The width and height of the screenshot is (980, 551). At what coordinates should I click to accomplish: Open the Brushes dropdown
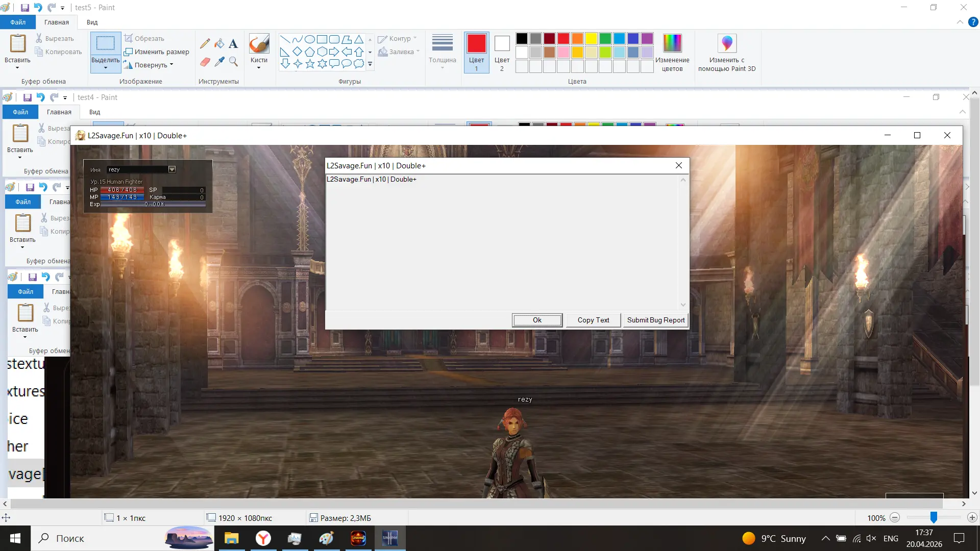(259, 67)
